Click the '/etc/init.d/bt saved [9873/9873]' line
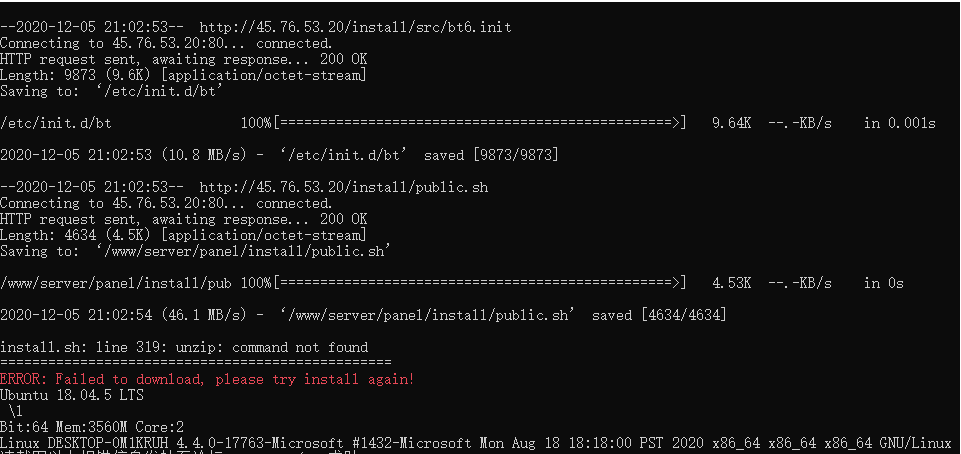 point(279,155)
